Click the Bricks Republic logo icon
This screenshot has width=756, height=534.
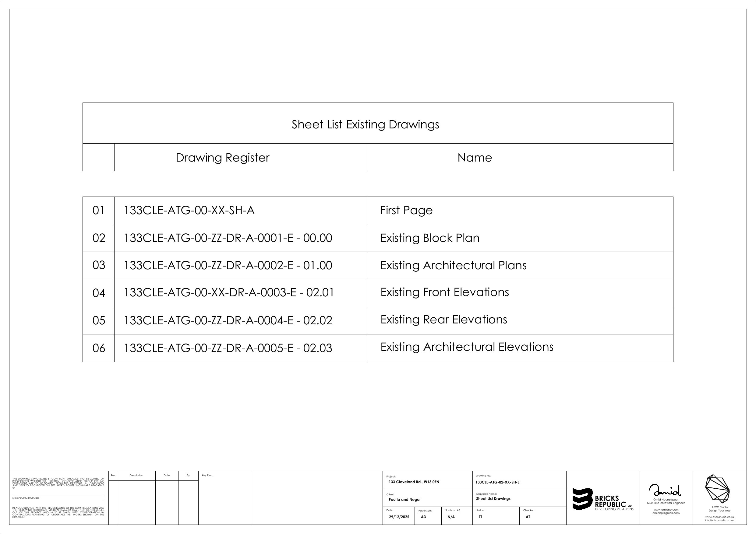click(x=582, y=499)
